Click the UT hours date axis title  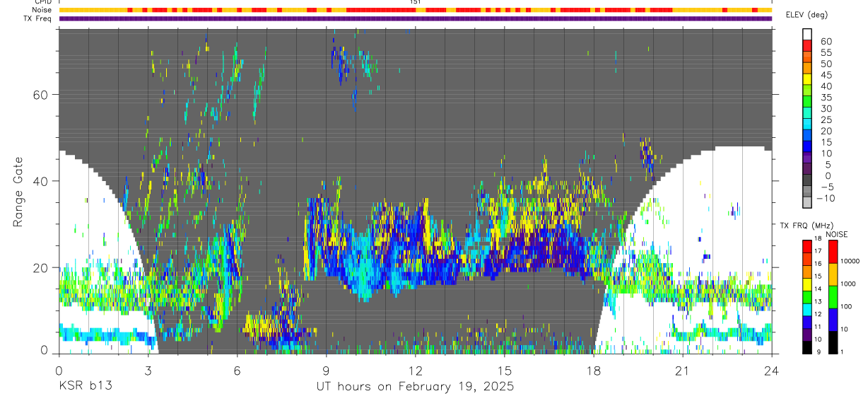[x=415, y=387]
